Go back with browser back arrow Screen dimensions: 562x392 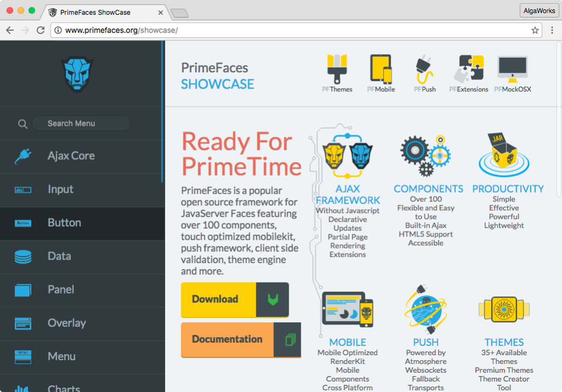click(10, 30)
